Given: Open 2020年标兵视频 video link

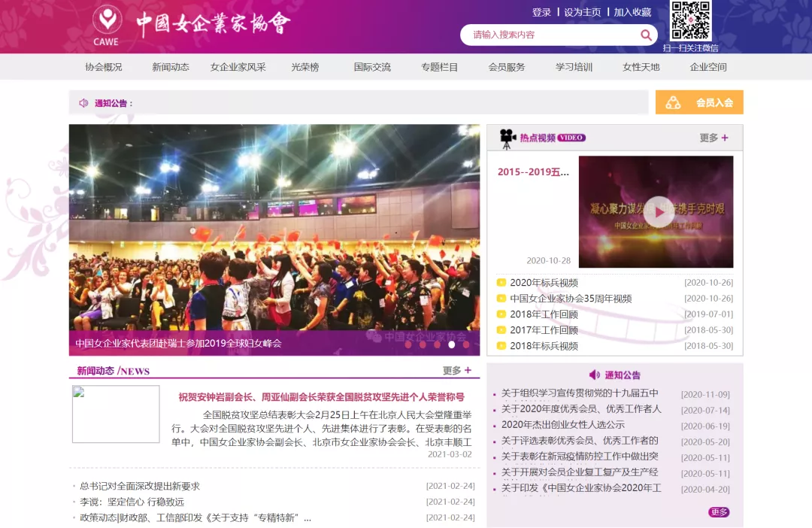Looking at the screenshot, I should (x=544, y=282).
